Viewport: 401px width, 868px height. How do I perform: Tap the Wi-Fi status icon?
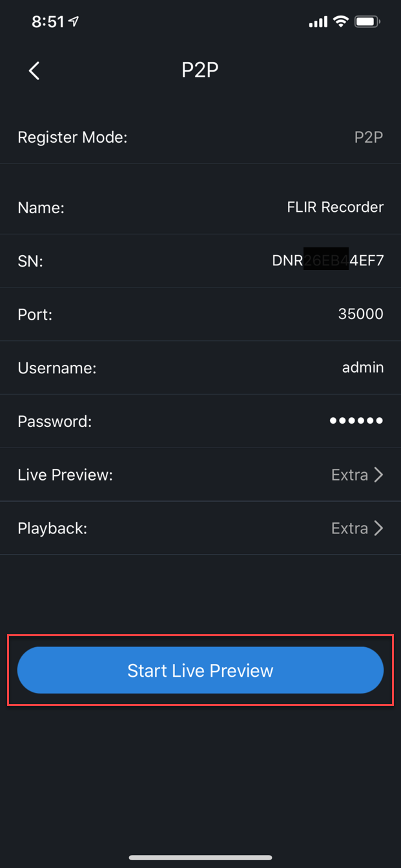pos(341,22)
